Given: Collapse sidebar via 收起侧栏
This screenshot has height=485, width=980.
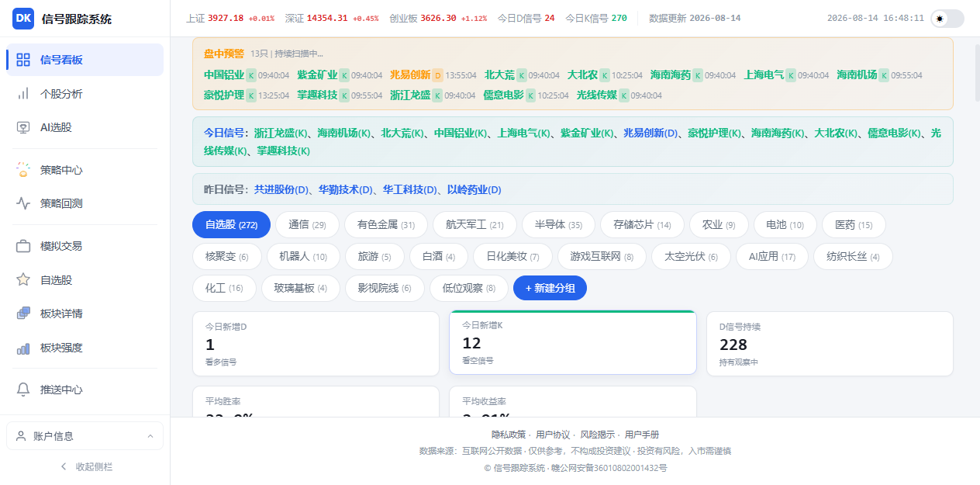Looking at the screenshot, I should [x=85, y=466].
